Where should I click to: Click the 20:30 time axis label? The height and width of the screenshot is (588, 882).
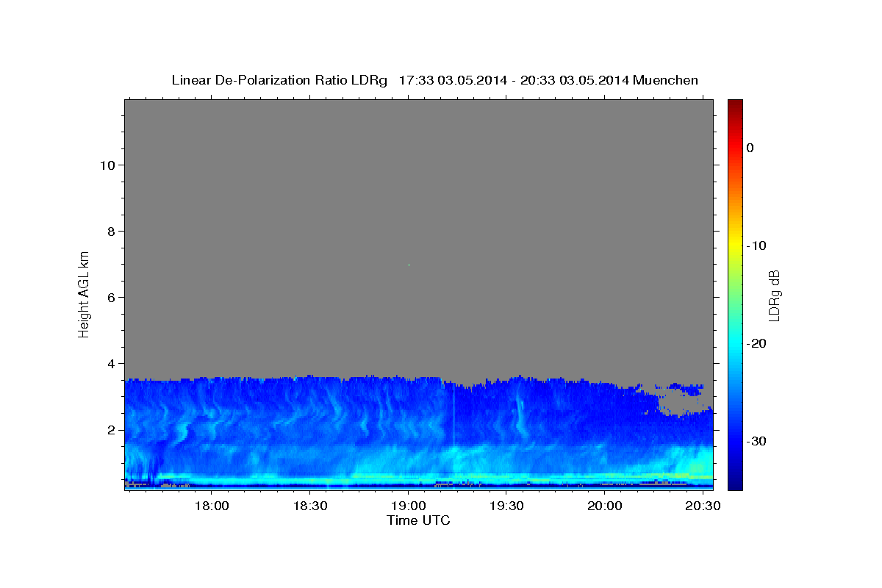pyautogui.click(x=703, y=506)
